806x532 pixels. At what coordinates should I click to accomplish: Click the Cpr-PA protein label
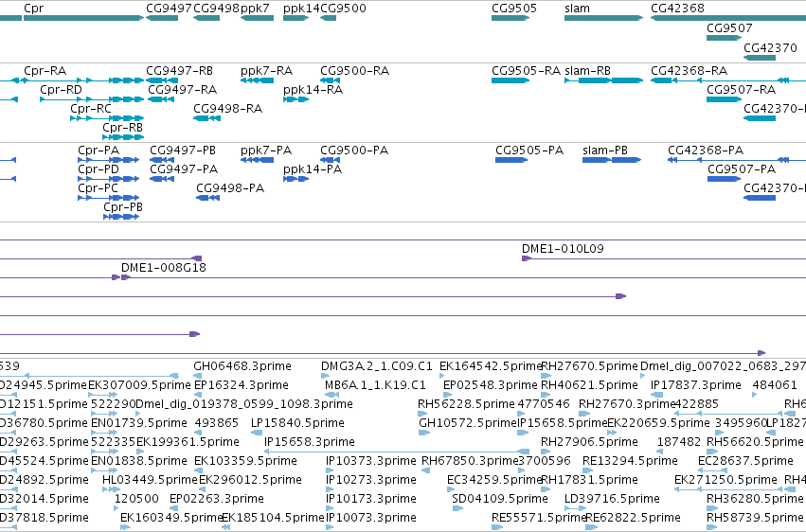click(99, 151)
